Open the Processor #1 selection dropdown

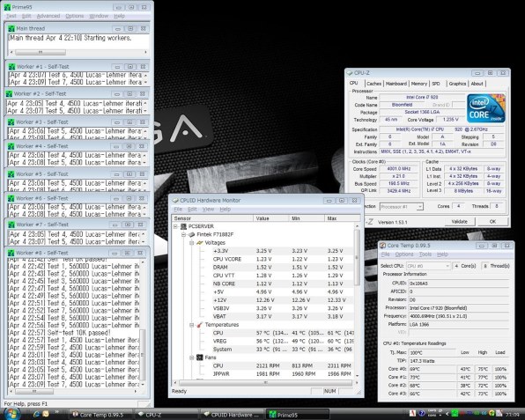402,207
